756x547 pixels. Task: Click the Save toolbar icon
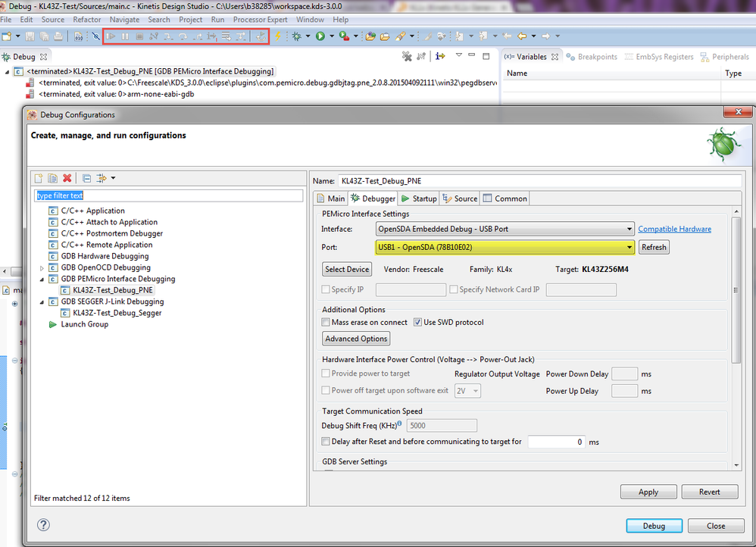(x=30, y=36)
